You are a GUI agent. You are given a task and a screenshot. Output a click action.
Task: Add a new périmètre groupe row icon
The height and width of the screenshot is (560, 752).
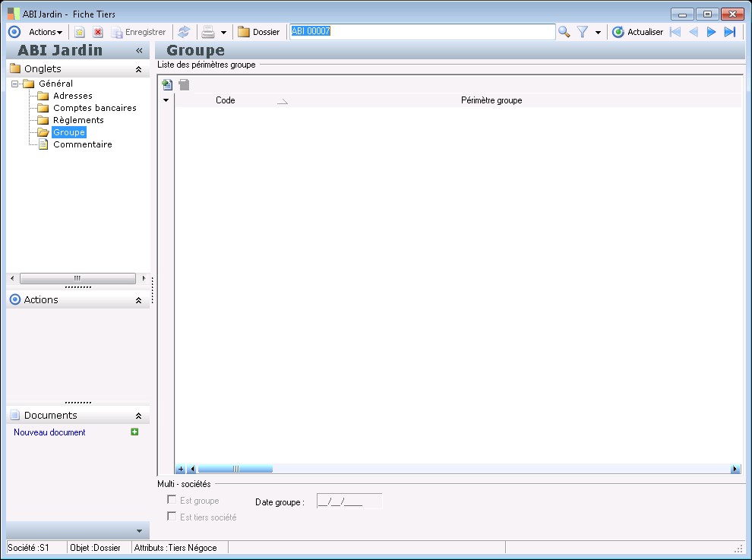pyautogui.click(x=167, y=85)
